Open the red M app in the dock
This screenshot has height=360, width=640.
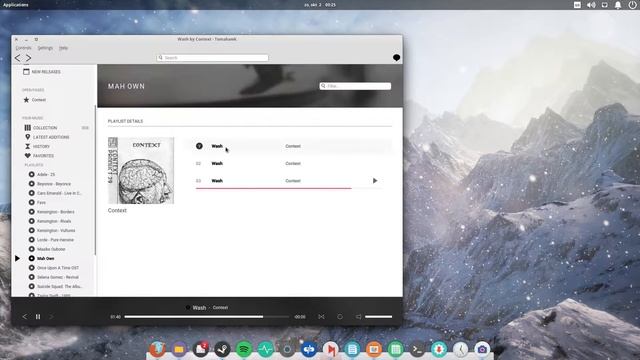pos(331,349)
